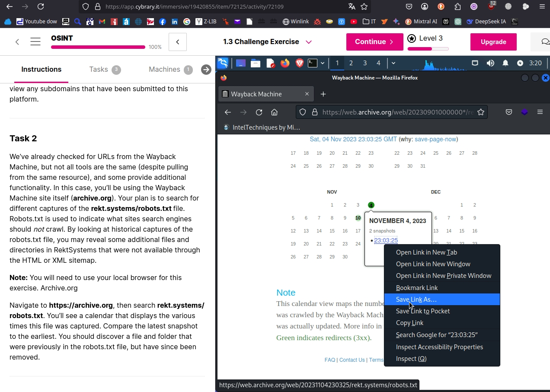
Task: Open the Cybrary chat bubble icon
Action: (545, 41)
